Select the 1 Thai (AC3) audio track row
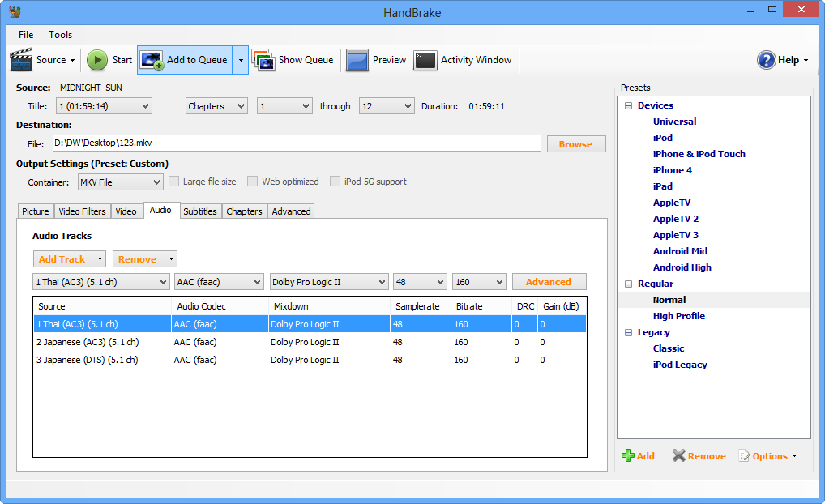Image resolution: width=825 pixels, height=504 pixels. [x=310, y=324]
